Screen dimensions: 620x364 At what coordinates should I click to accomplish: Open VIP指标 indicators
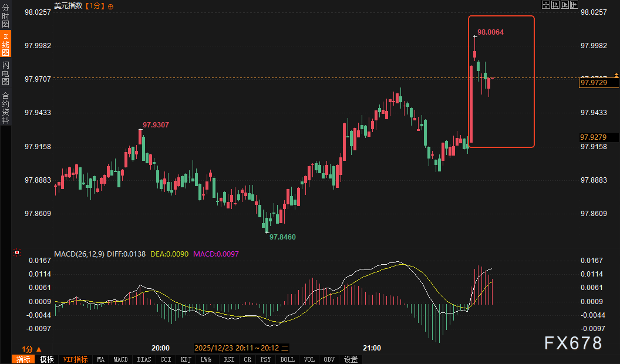point(75,359)
